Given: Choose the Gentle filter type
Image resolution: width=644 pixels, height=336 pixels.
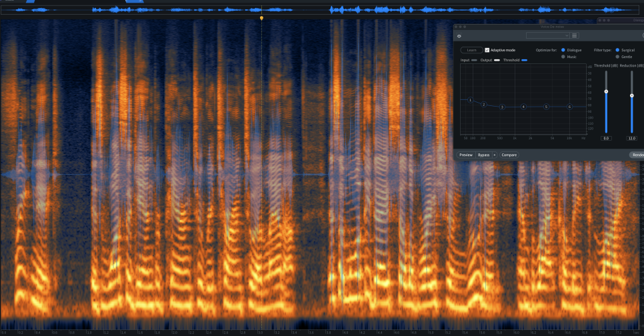Looking at the screenshot, I should tap(617, 57).
